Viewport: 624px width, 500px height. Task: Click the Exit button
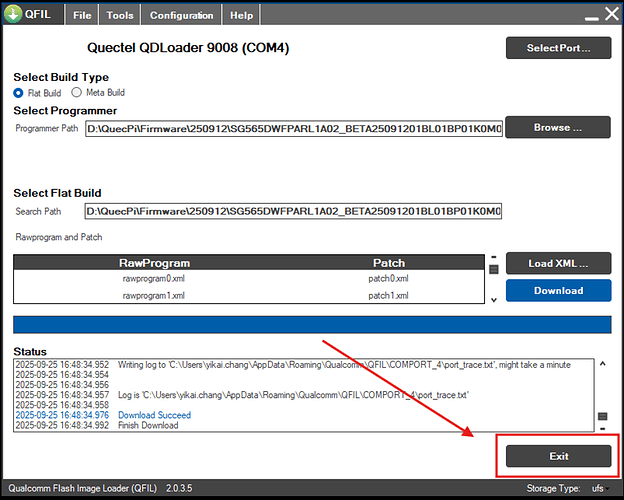pyautogui.click(x=558, y=456)
